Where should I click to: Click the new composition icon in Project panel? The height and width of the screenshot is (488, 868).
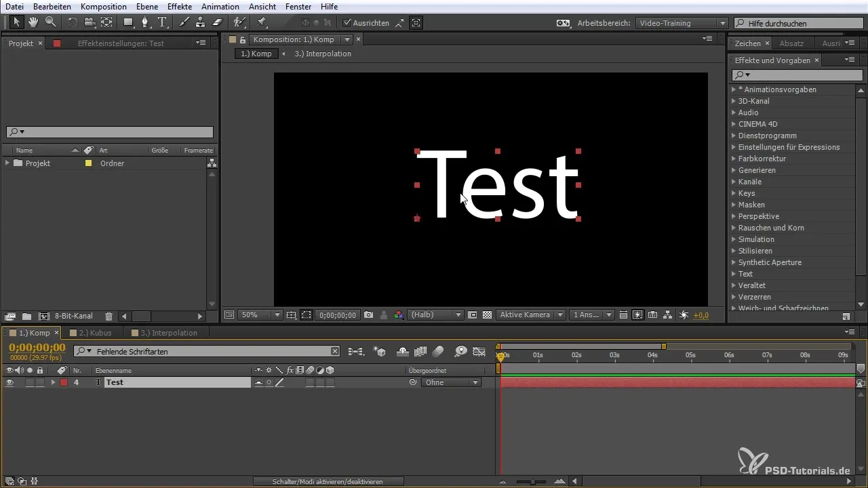coord(44,317)
